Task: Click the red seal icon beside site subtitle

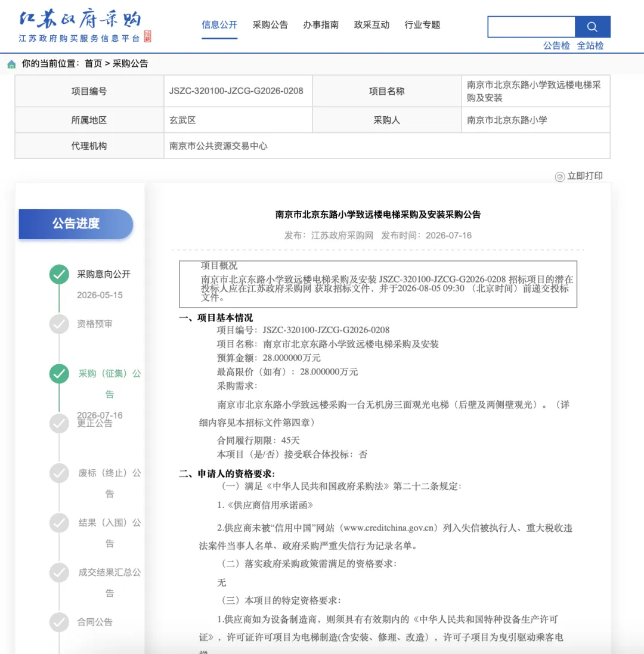Action: pos(148,36)
